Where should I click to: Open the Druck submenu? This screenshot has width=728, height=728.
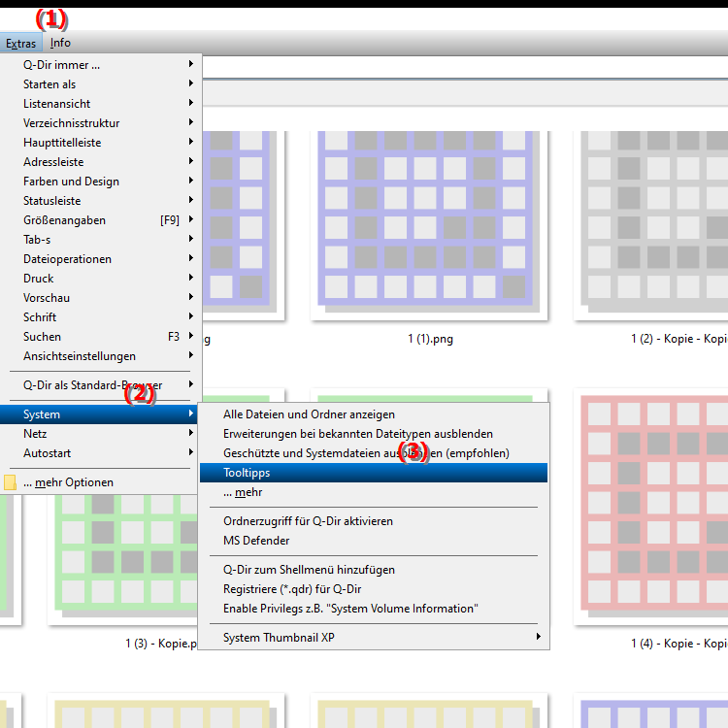[x=101, y=279]
